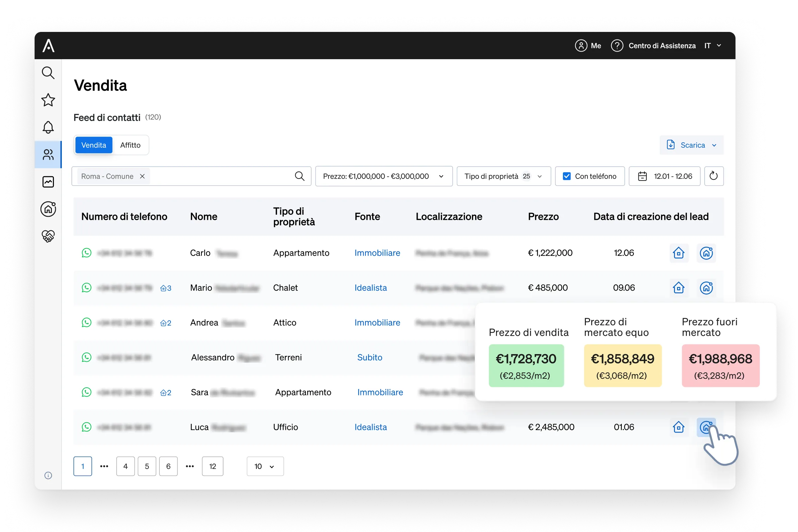Select page 1 in pagination
798x532 pixels.
click(83, 466)
